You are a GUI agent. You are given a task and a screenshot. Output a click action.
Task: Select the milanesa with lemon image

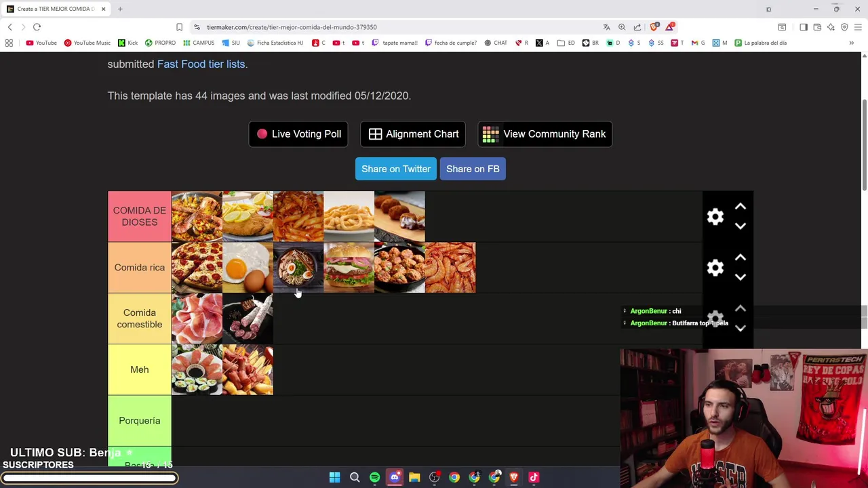click(248, 216)
